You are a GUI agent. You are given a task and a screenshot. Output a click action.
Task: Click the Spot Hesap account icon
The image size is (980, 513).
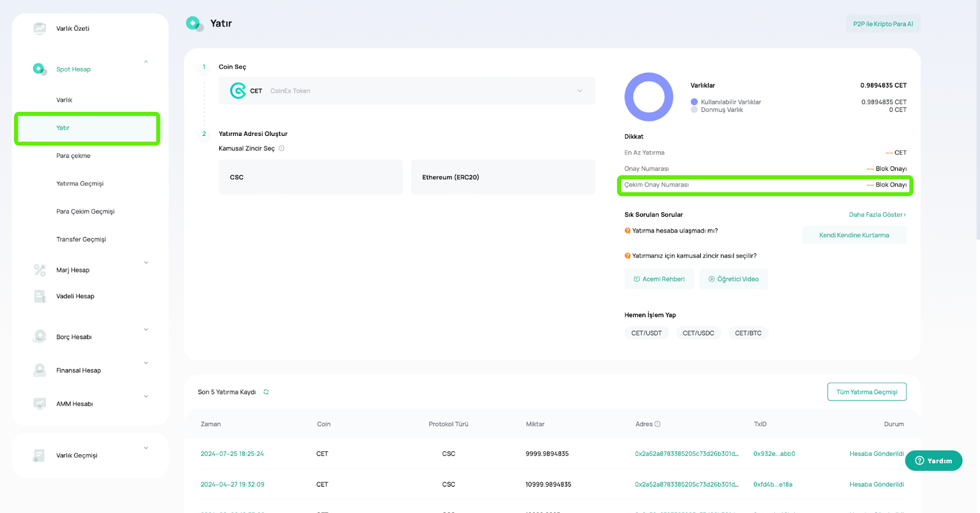tap(40, 69)
